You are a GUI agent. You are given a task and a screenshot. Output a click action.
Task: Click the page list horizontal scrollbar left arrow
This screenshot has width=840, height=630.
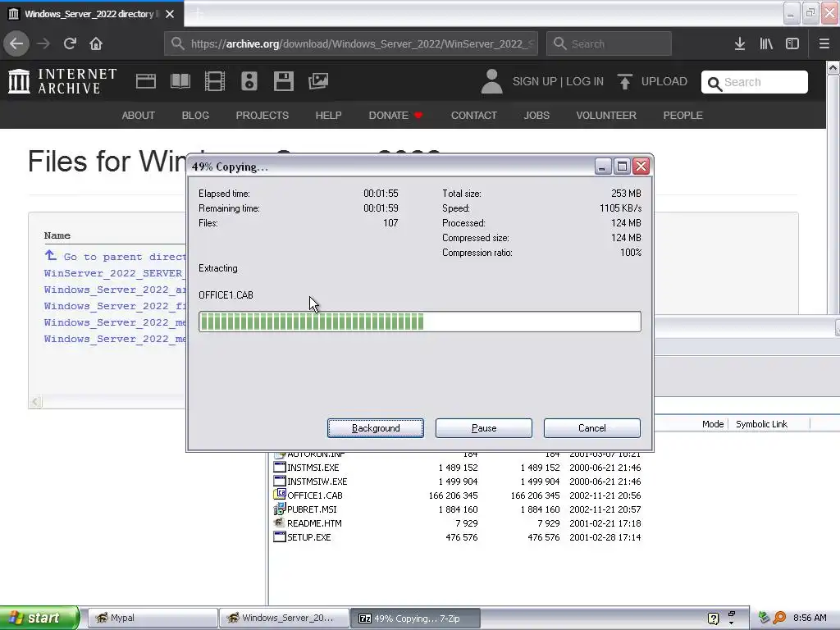[35, 401]
